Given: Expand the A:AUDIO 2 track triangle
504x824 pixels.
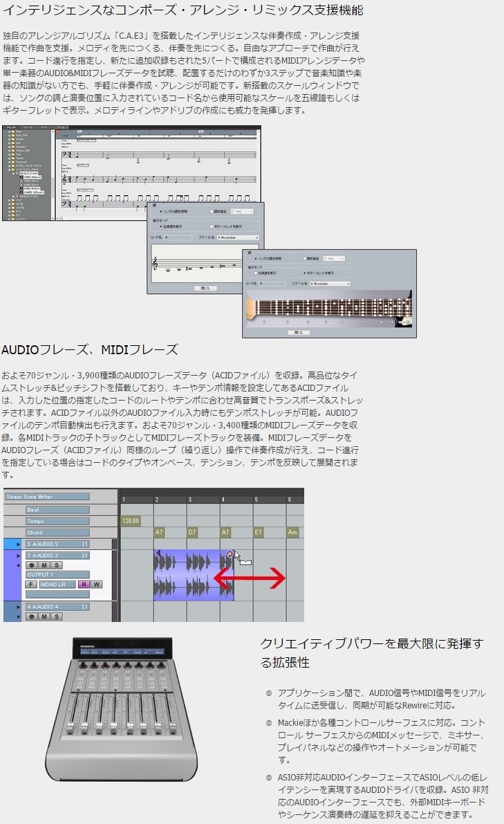Looking at the screenshot, I should click(x=17, y=544).
